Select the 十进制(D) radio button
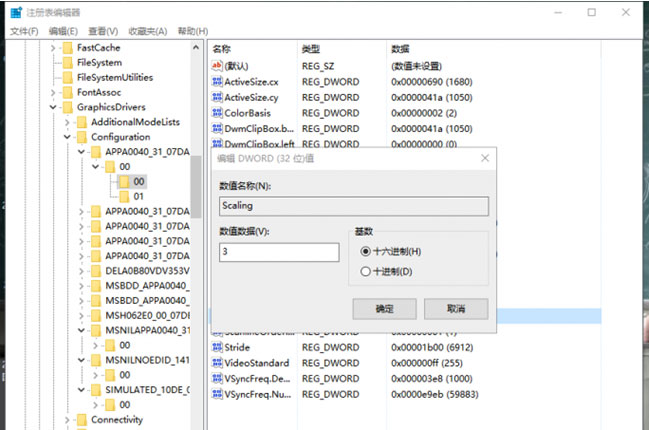The width and height of the screenshot is (650, 430). tap(365, 272)
